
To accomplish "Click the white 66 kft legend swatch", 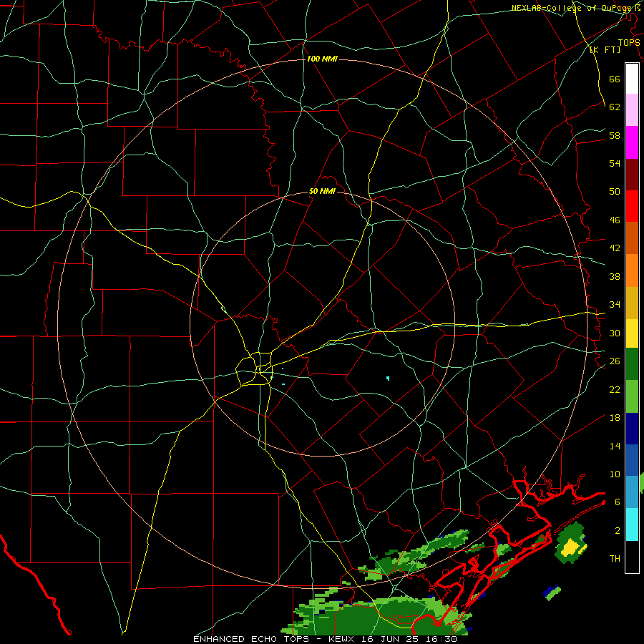I will pos(632,79).
